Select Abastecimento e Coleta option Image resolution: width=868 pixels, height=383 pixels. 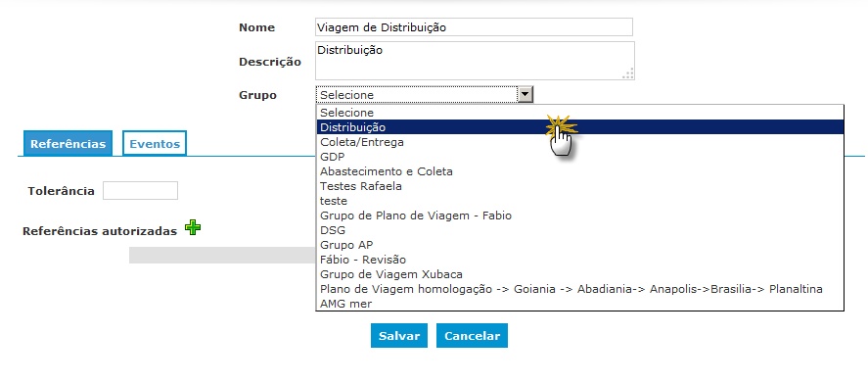(579, 171)
